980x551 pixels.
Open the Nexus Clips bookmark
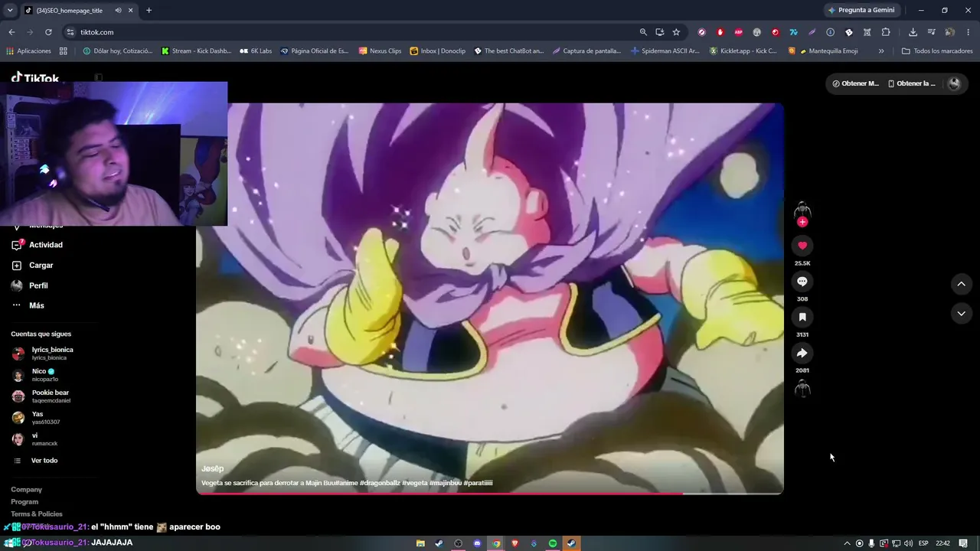(381, 51)
